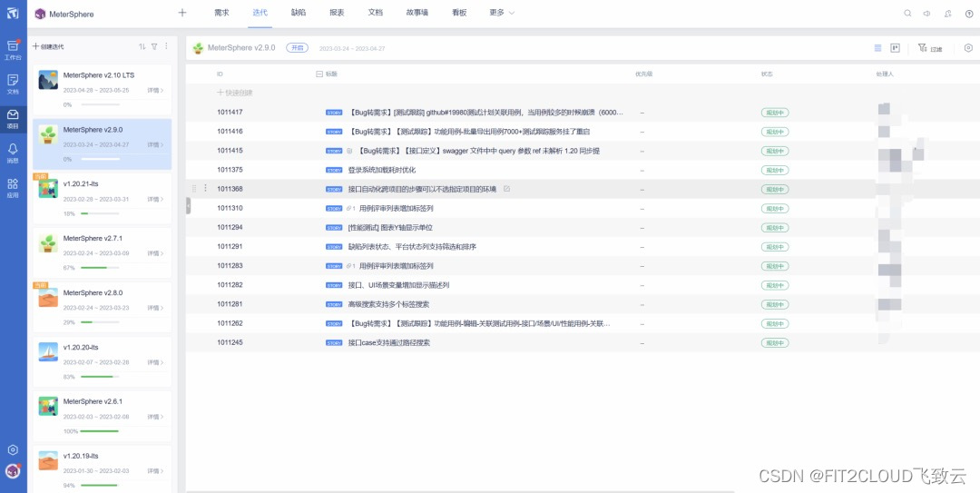The height and width of the screenshot is (493, 980).
Task: Click the edit icon on row 1011368
Action: [x=507, y=188]
